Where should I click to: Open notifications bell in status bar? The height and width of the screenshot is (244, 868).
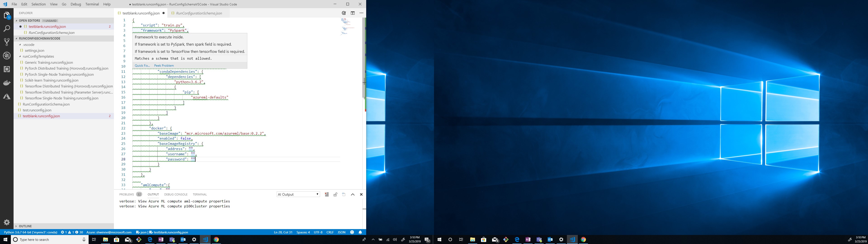[x=360, y=232]
